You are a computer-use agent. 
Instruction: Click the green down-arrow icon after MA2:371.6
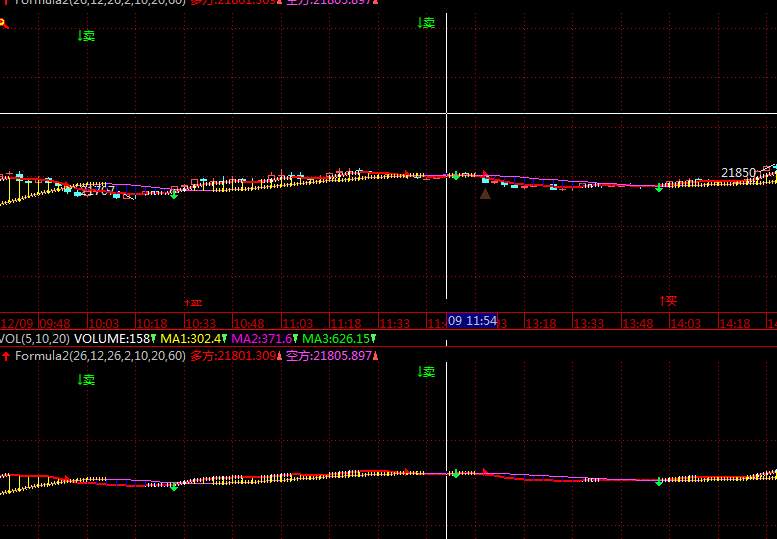coord(295,339)
